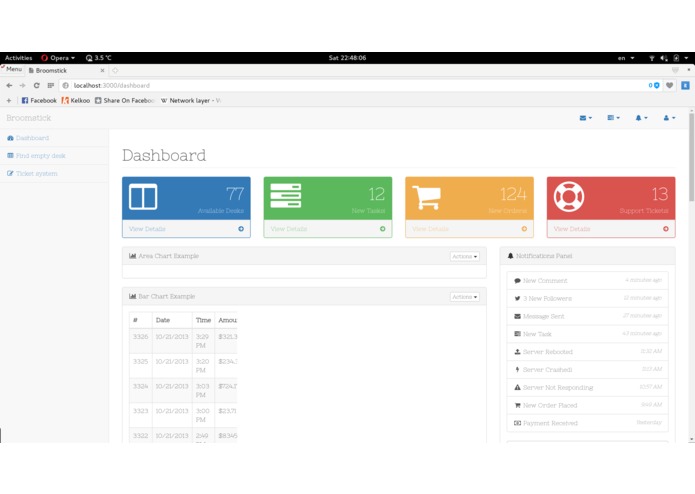The width and height of the screenshot is (695, 494).
Task: Click the 3.5 °C weather indicator
Action: (98, 58)
